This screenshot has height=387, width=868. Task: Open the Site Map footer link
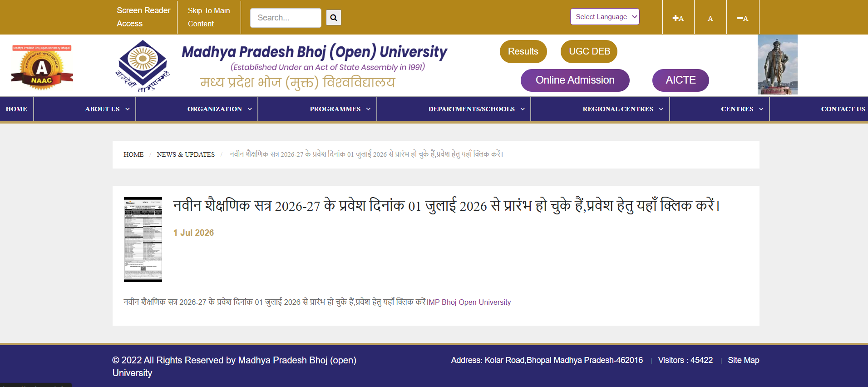(744, 360)
